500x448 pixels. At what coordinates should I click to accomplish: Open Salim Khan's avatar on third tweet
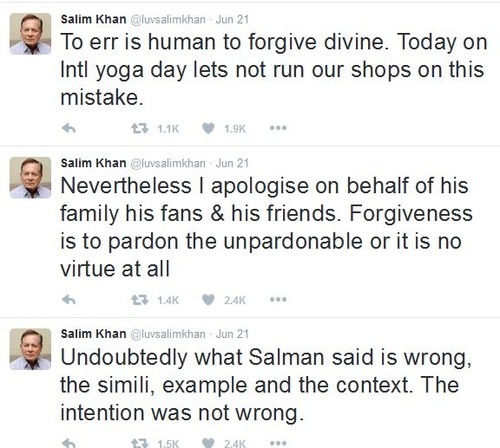point(30,349)
